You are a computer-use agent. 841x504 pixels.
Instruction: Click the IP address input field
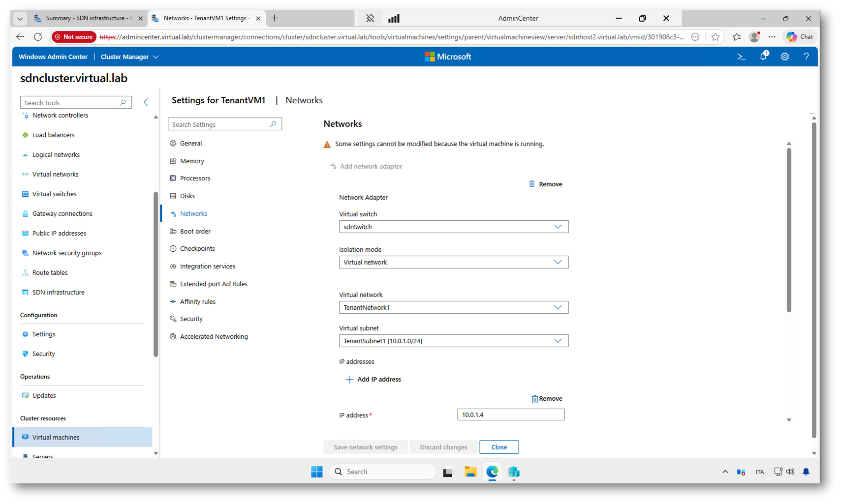(x=510, y=415)
